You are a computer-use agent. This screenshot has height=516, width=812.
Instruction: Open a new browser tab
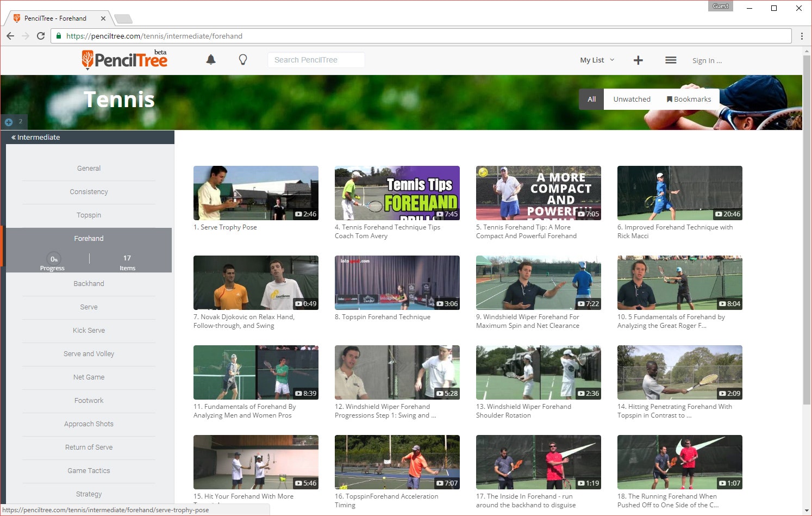click(x=123, y=19)
